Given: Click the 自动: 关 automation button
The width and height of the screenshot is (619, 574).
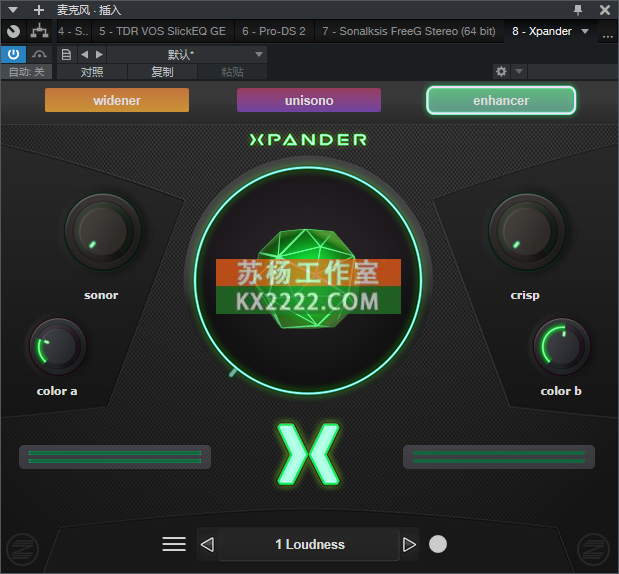Looking at the screenshot, I should point(26,72).
